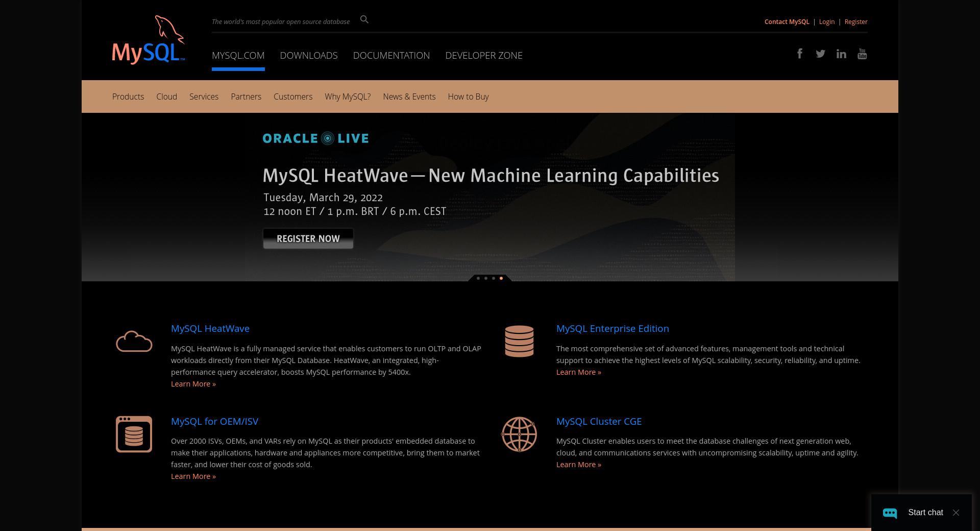Screen dimensions: 980x531
Task: Open MySQL's Twitter icon
Action: pos(820,54)
